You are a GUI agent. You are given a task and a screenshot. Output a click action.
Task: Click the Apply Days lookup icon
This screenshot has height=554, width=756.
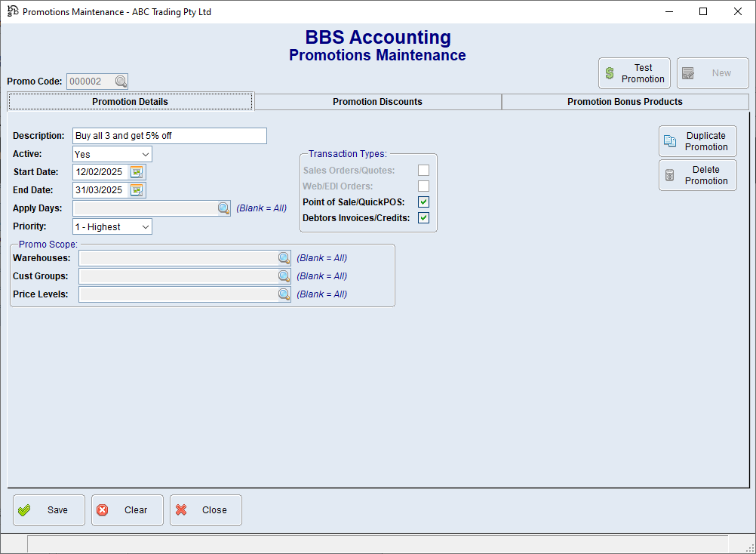coord(224,208)
